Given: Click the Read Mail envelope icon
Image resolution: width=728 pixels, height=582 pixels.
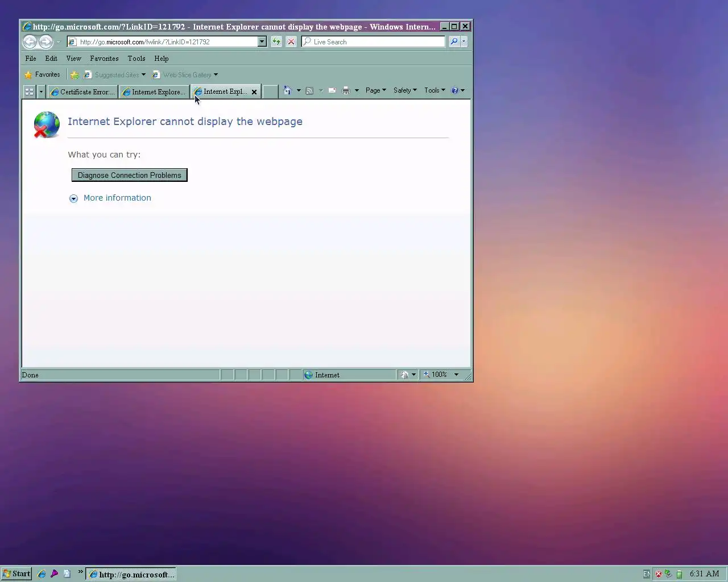Looking at the screenshot, I should [x=332, y=90].
